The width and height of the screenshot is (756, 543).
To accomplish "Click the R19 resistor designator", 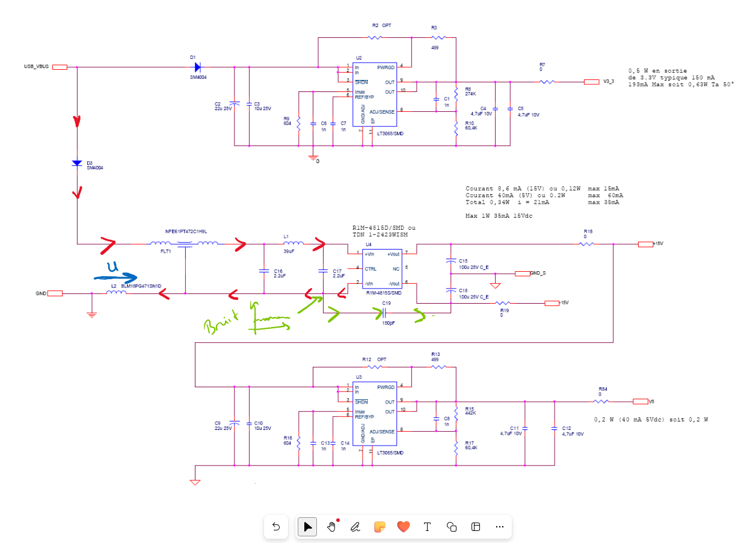I will 504,310.
